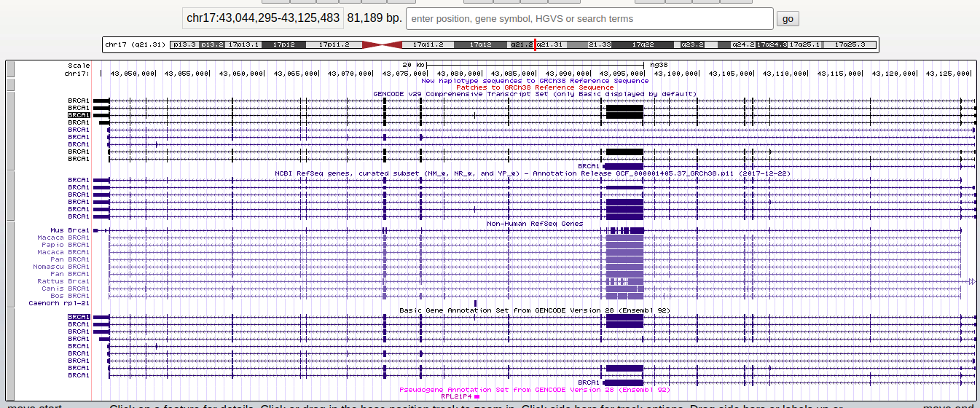
Task: Select the 17p13.1 band on the ideogram
Action: (243, 44)
